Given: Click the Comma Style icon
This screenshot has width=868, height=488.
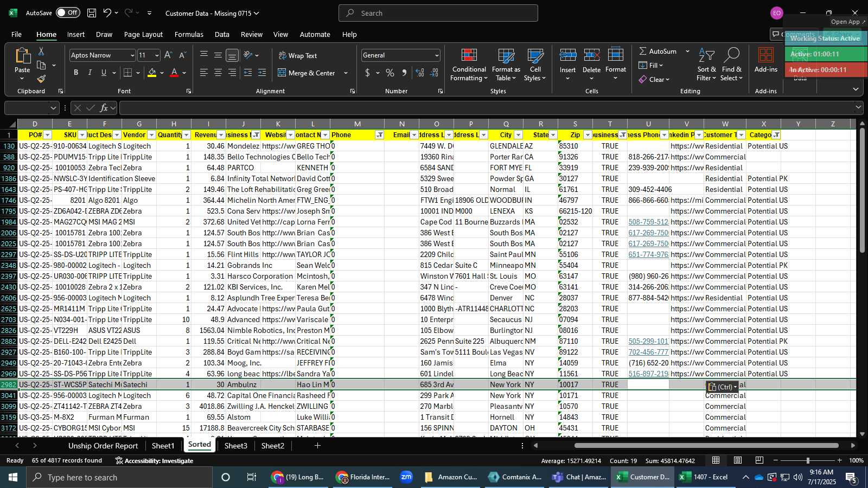Looking at the screenshot, I should point(404,73).
